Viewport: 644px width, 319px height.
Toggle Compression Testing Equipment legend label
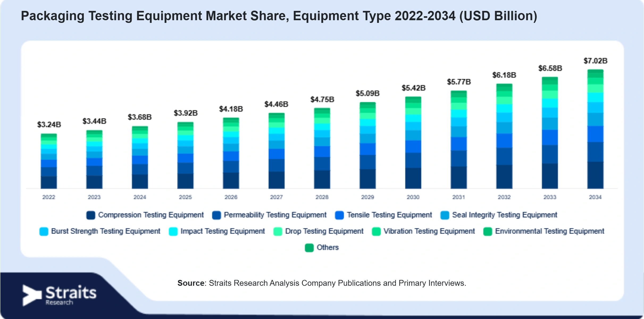(x=151, y=215)
